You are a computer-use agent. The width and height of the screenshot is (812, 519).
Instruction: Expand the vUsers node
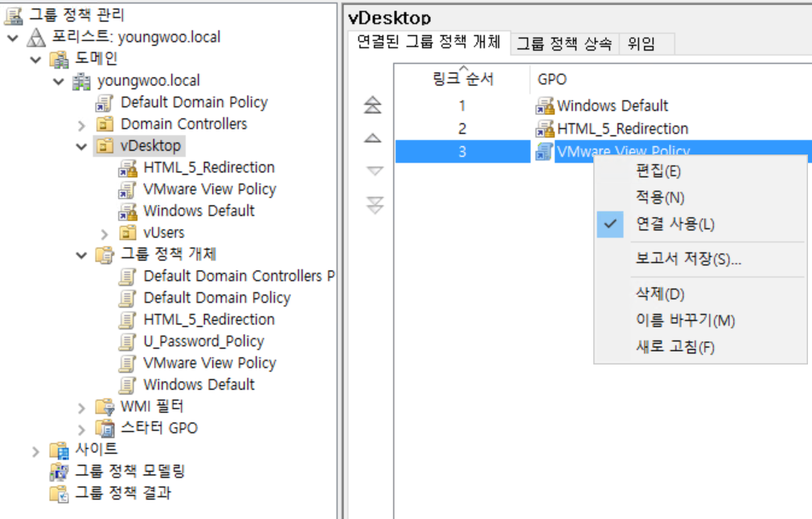pyautogui.click(x=104, y=234)
